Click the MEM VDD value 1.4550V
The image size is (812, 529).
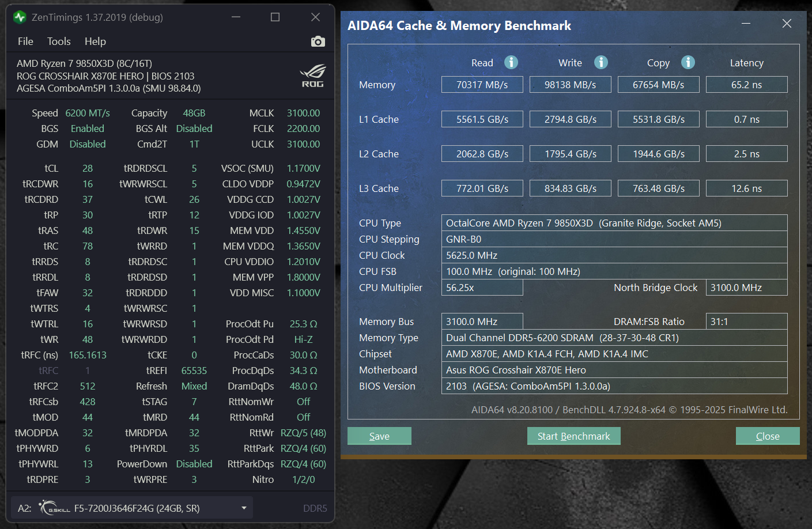click(x=304, y=231)
